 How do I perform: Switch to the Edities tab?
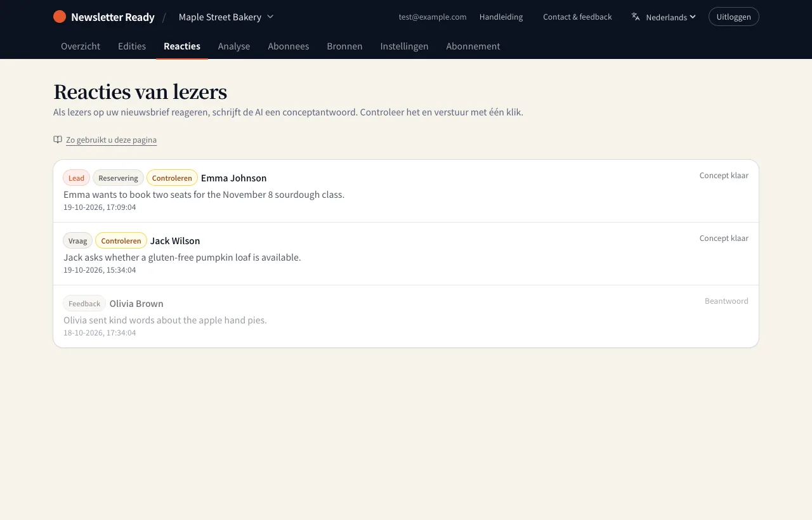[132, 46]
